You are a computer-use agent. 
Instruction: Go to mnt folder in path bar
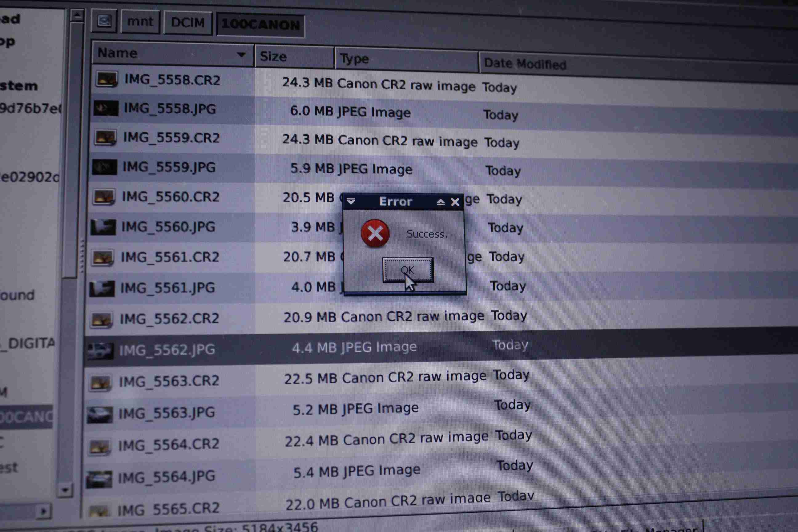pyautogui.click(x=140, y=22)
